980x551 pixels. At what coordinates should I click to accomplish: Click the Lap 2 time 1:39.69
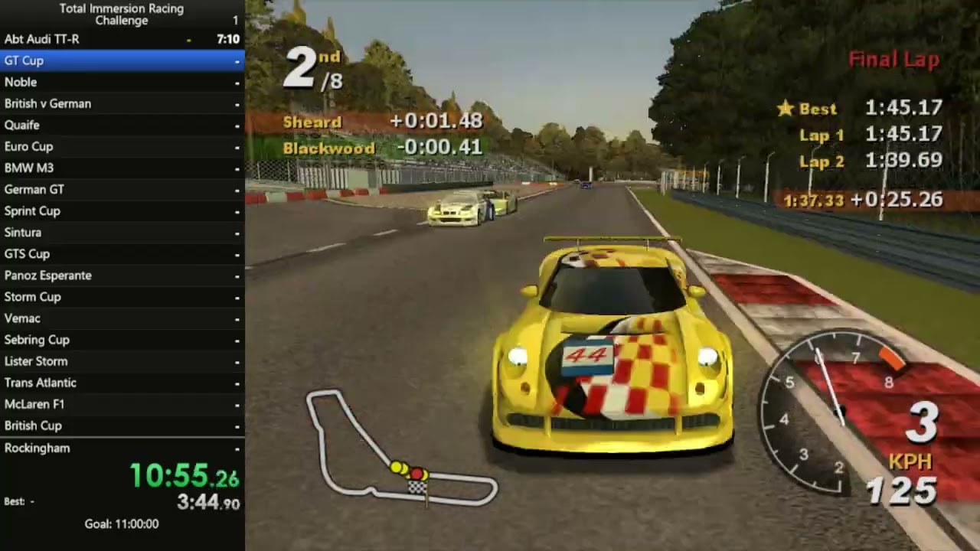(x=904, y=161)
